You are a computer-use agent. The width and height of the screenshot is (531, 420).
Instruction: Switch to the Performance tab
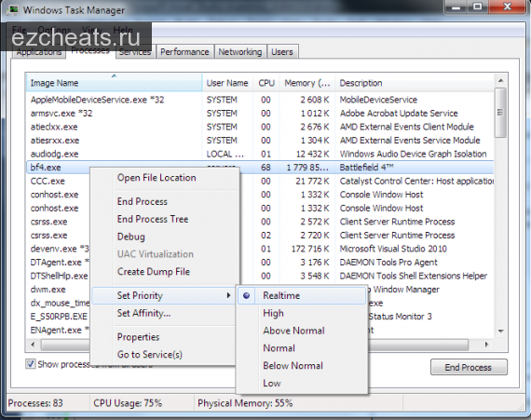(x=184, y=52)
